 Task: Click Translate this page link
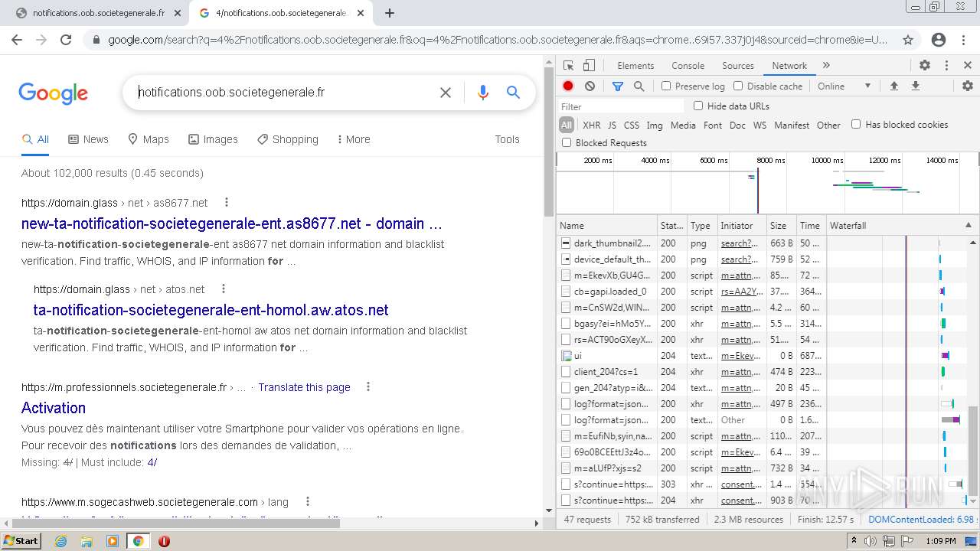[304, 387]
